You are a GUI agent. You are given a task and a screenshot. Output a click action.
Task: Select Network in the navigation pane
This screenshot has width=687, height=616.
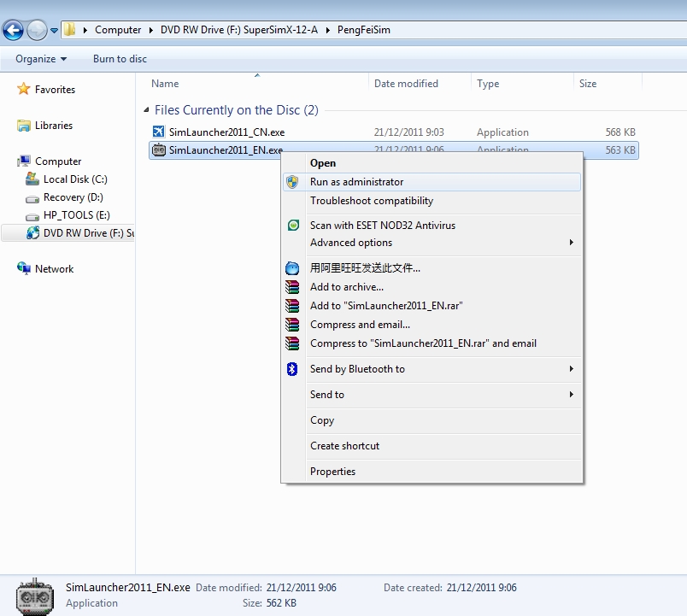pos(54,269)
